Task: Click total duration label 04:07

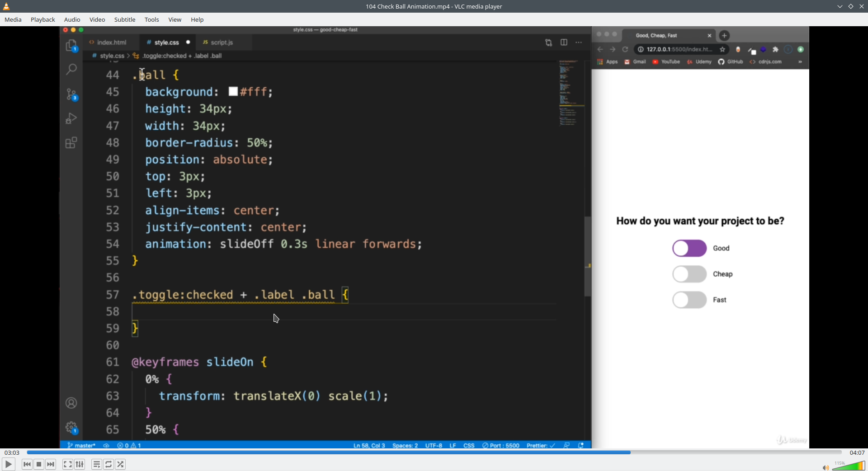Action: (857, 452)
